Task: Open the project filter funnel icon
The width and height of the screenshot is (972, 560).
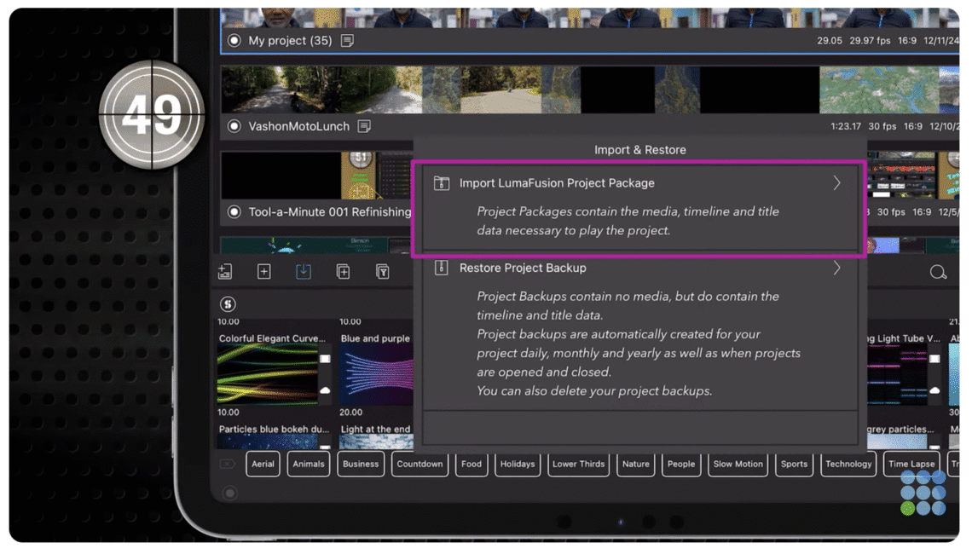Action: pos(383,272)
